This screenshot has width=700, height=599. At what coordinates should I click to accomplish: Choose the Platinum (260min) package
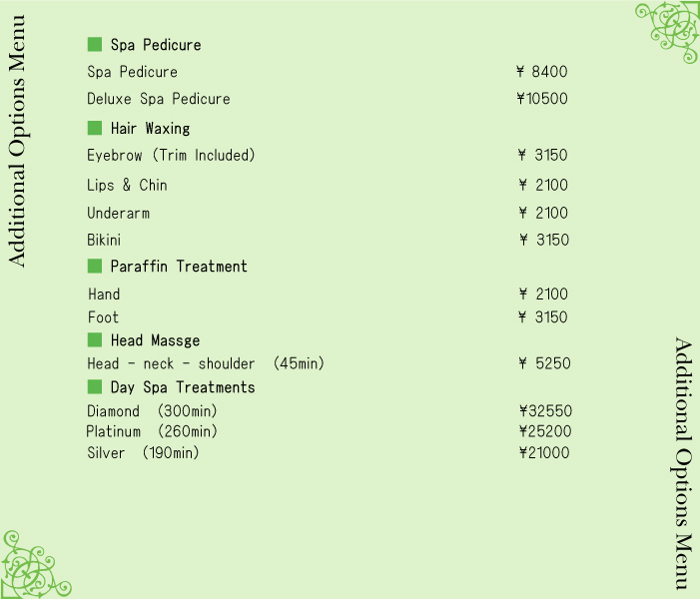pos(152,431)
